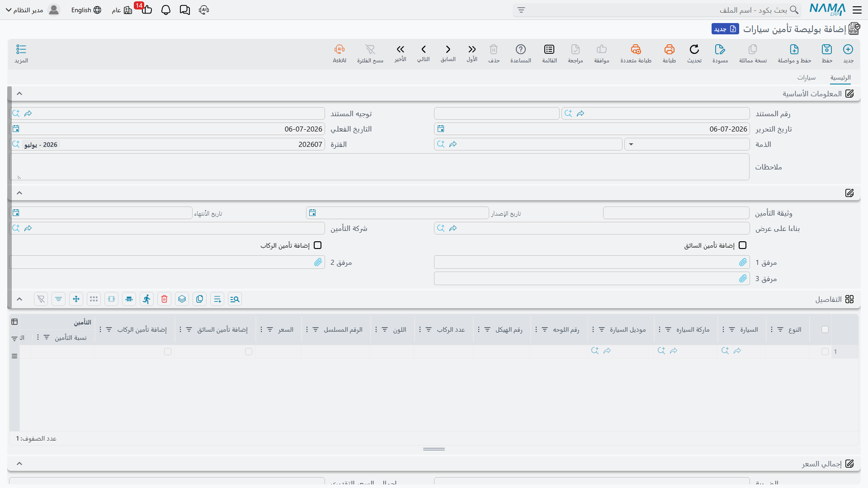Click in وثيقة التأمين input field
Viewport: 868px width, 488px height.
point(676,213)
